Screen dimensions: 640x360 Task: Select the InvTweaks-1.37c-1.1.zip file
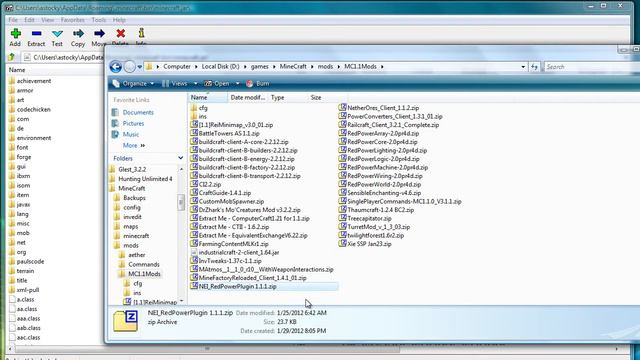click(x=226, y=261)
